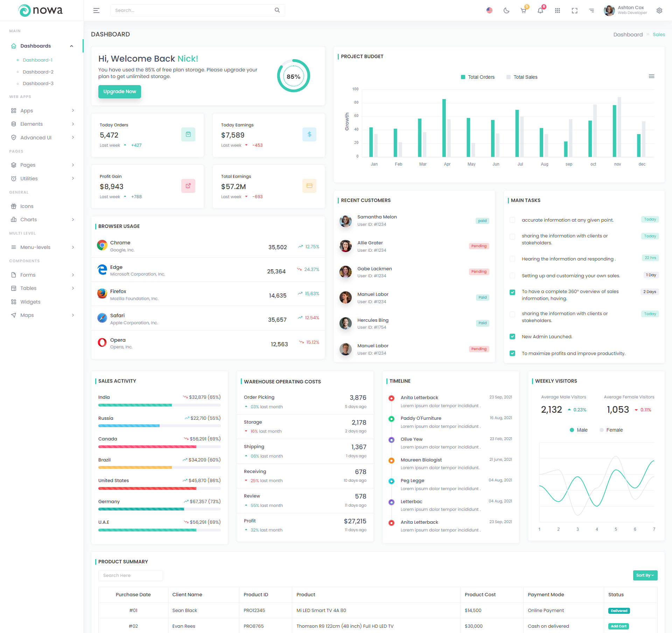The width and height of the screenshot is (672, 633).
Task: Click the US flag language icon
Action: [x=489, y=11]
